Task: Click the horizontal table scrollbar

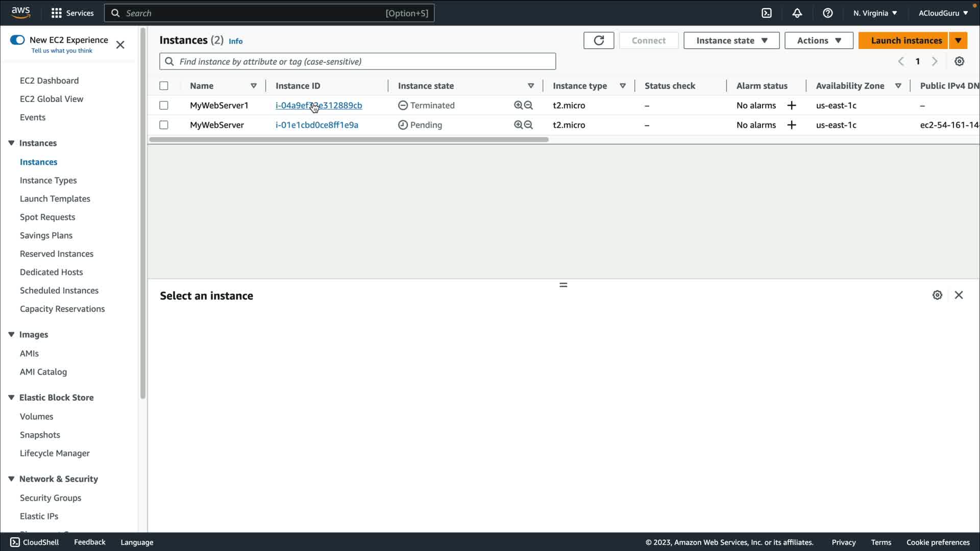Action: 349,139
